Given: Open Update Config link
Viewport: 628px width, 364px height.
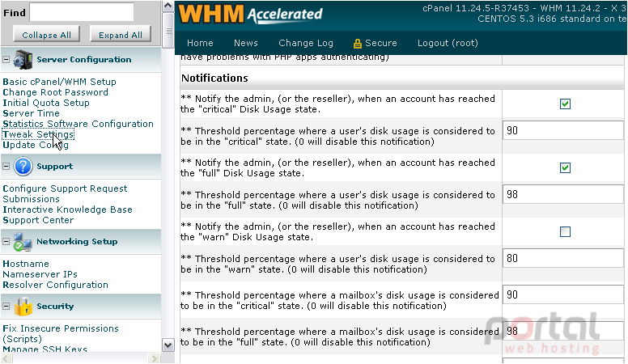Looking at the screenshot, I should [x=36, y=145].
